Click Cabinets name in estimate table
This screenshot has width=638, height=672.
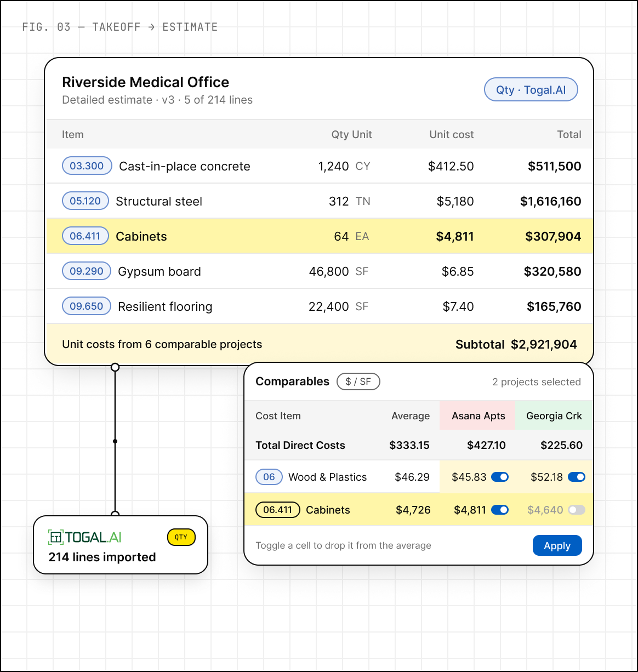[x=141, y=236]
